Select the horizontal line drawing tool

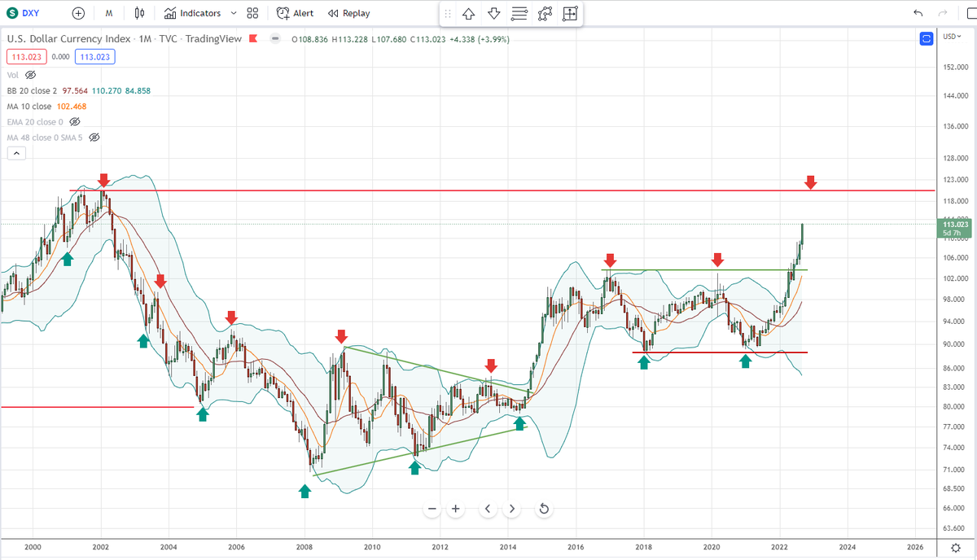coord(519,13)
